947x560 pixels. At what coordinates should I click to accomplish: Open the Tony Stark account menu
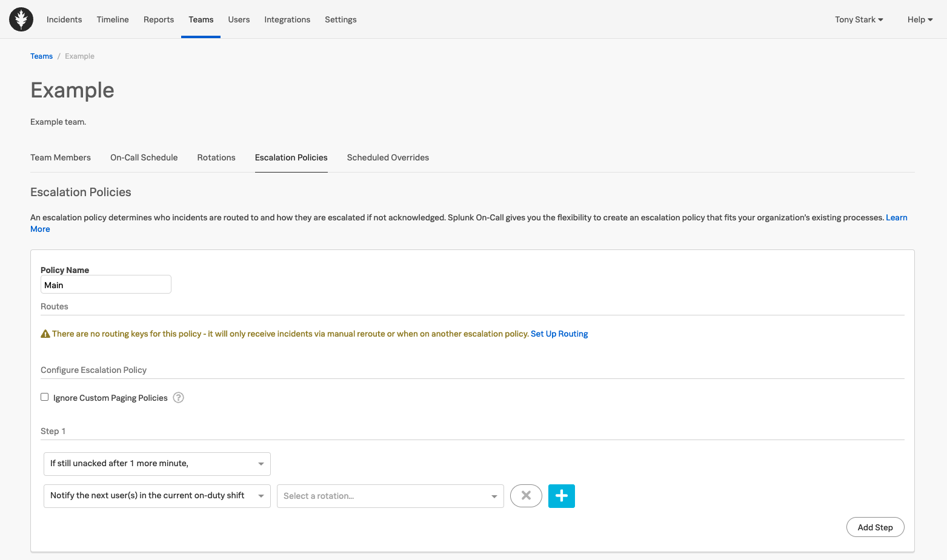[x=859, y=19]
